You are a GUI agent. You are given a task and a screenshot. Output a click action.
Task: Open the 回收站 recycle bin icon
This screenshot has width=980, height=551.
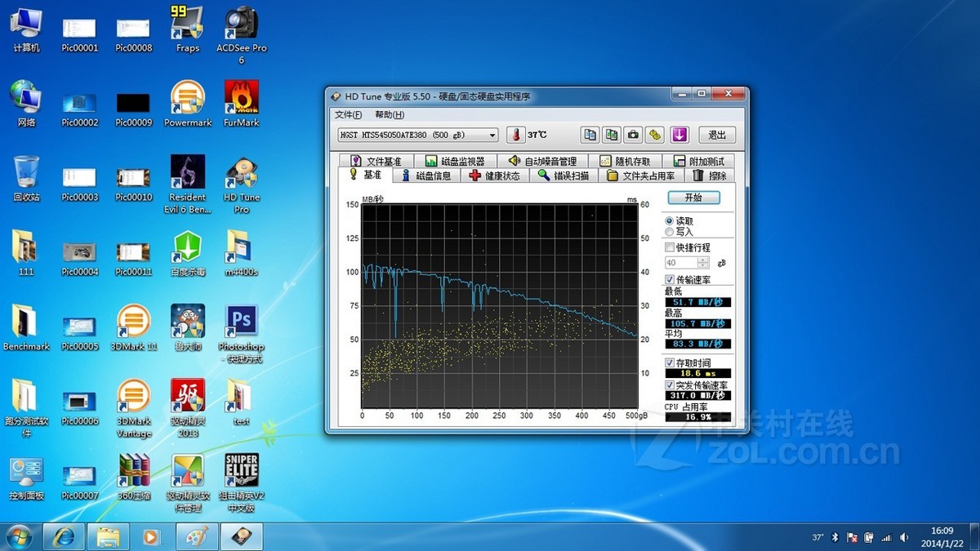point(26,178)
